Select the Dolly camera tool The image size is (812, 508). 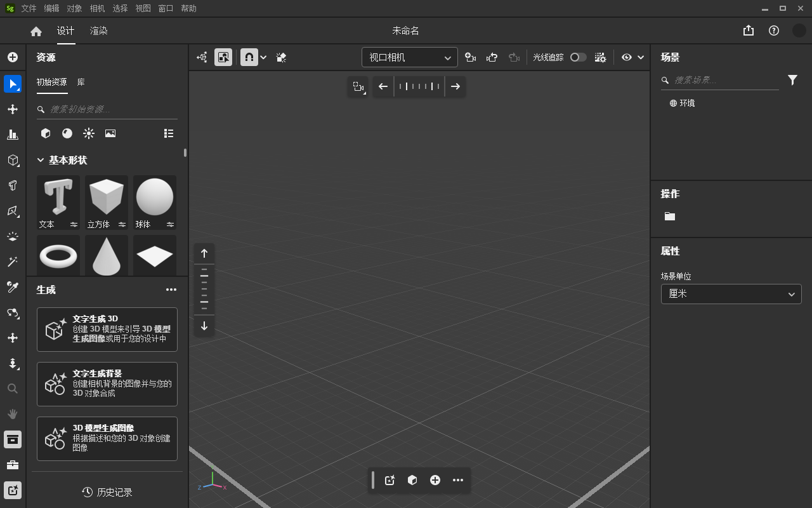(13, 363)
